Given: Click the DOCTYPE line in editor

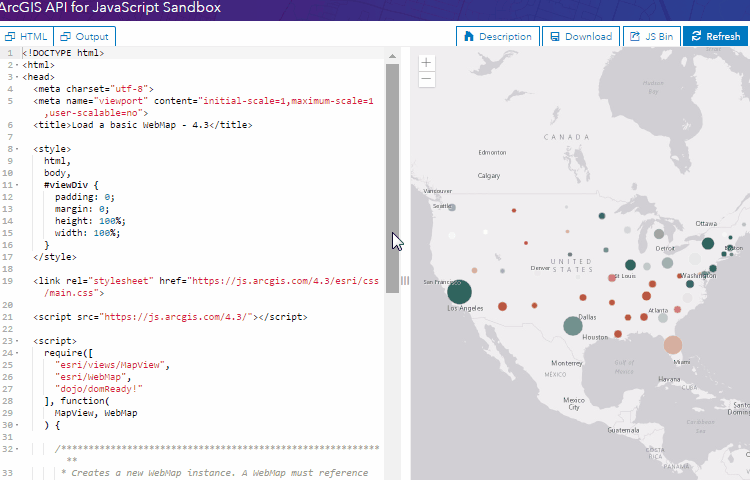Looking at the screenshot, I should pyautogui.click(x=63, y=53).
